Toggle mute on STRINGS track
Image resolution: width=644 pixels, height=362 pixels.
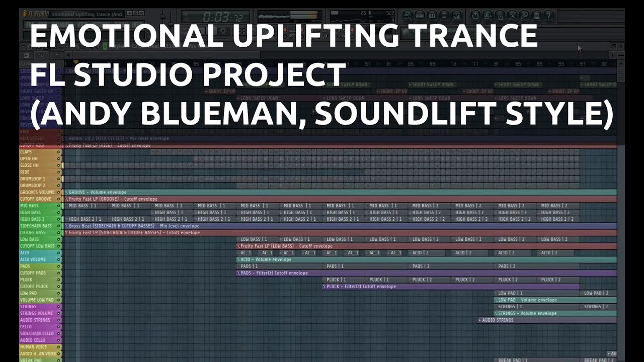(x=58, y=307)
